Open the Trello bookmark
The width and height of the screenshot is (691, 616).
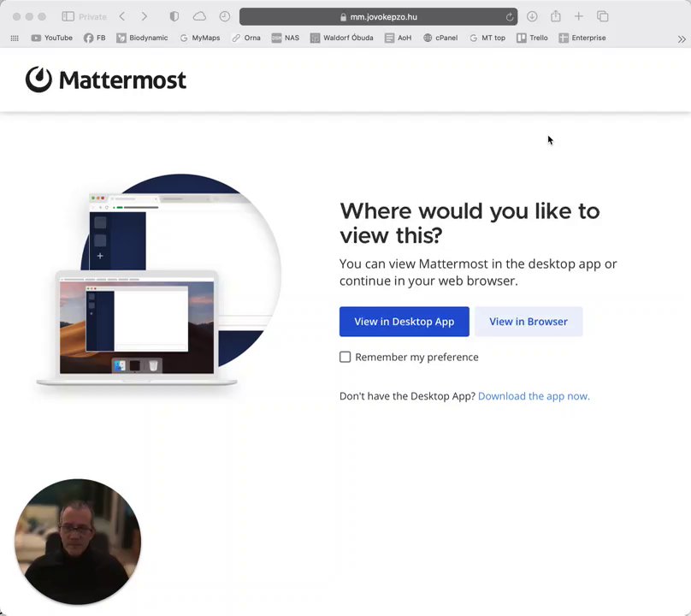[x=532, y=38]
